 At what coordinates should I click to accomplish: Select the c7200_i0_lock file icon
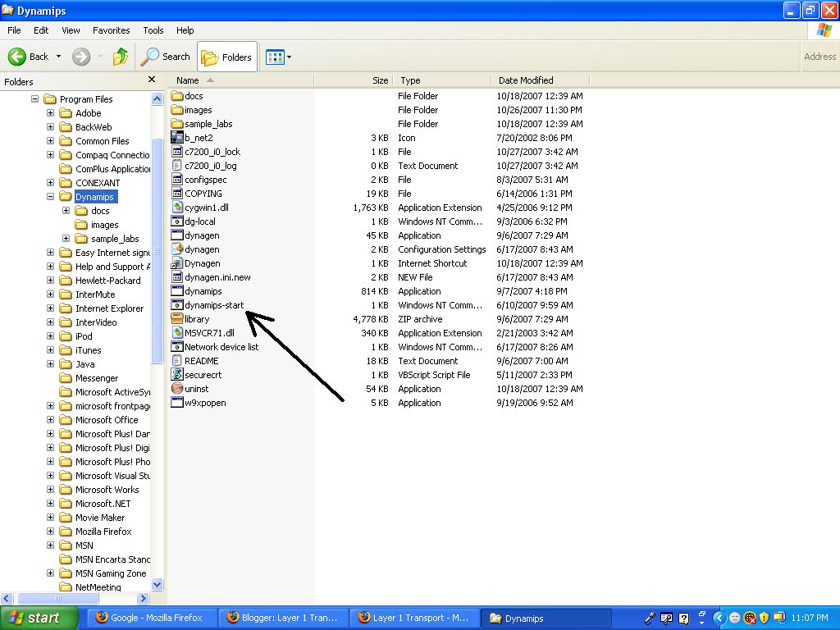pos(177,152)
